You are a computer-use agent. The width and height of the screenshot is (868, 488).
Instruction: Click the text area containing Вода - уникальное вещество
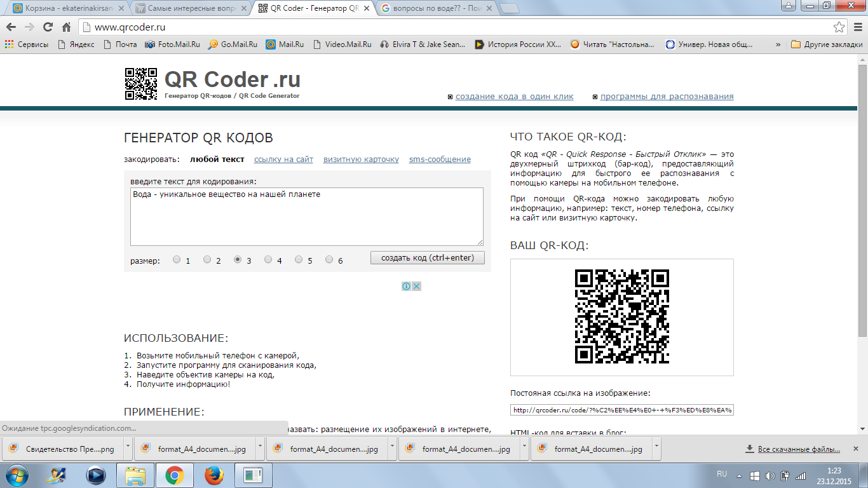pyautogui.click(x=307, y=217)
